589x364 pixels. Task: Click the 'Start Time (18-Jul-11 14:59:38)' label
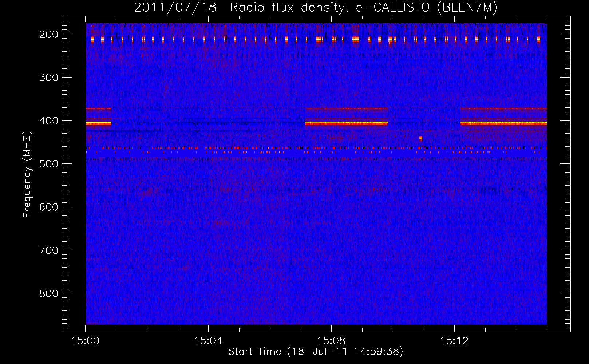(316, 352)
